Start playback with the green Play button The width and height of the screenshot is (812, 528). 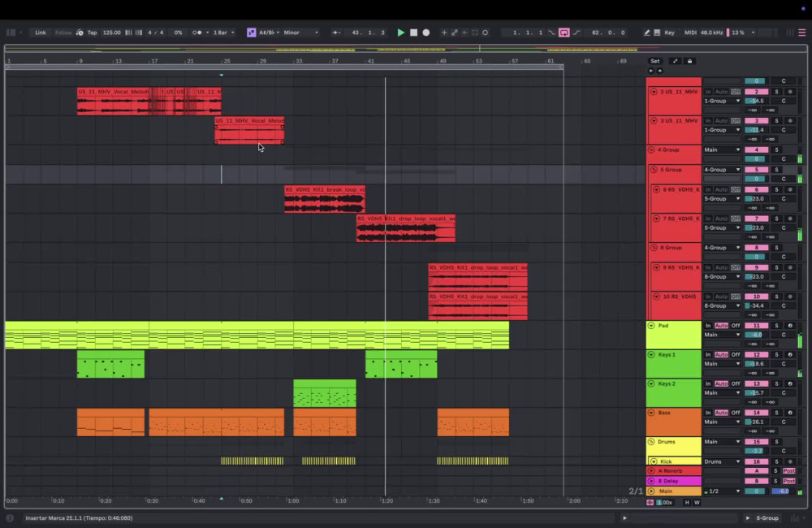point(400,32)
